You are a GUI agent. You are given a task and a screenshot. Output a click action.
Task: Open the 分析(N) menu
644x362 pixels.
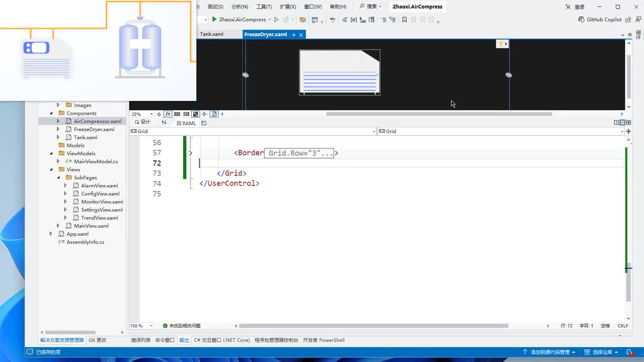pos(239,7)
